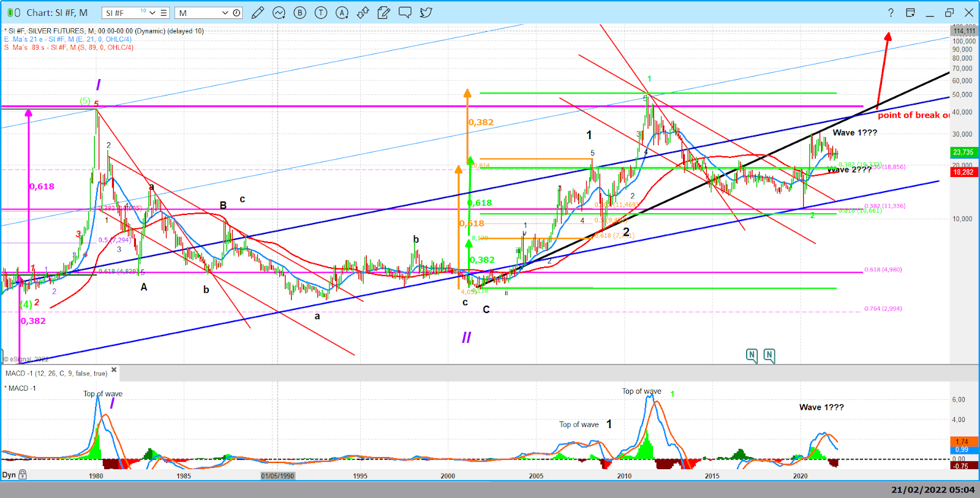Image resolution: width=980 pixels, height=498 pixels.
Task: Select the pencil drawing tool
Action: (258, 12)
